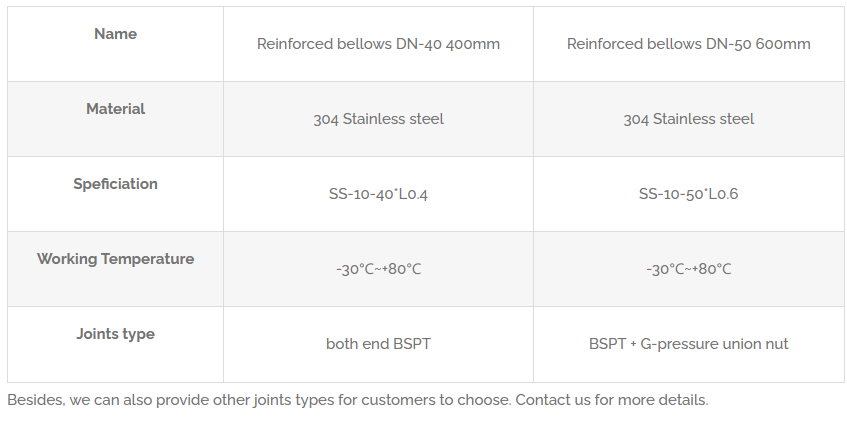Click the SS-10-40*L0.4 specification value
This screenshot has width=847, height=422.
tap(378, 194)
